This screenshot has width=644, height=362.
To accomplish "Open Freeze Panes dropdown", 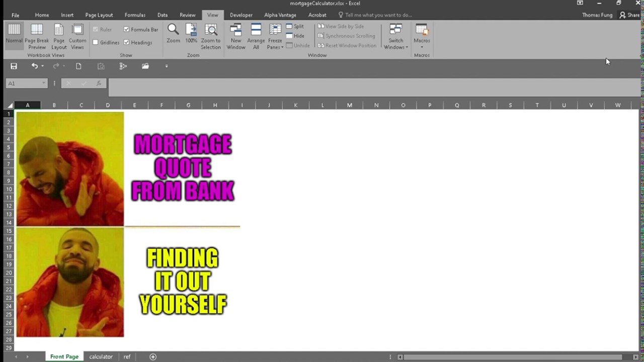I will pos(275,36).
